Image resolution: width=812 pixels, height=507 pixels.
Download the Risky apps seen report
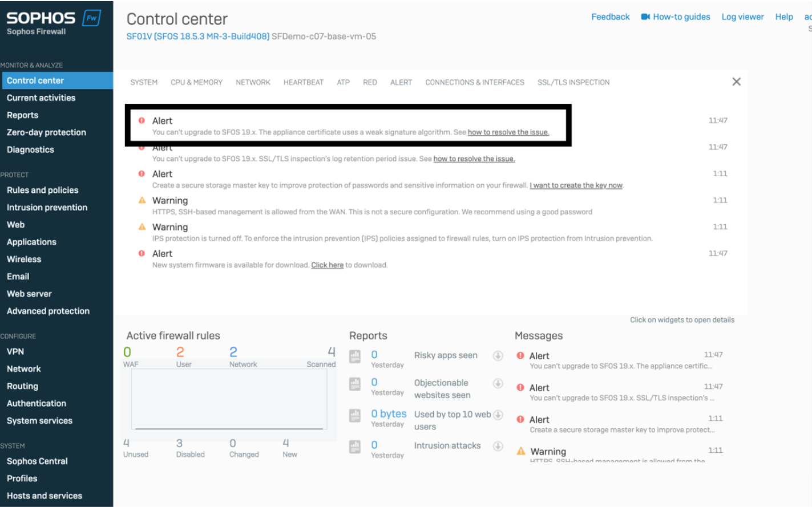(498, 356)
